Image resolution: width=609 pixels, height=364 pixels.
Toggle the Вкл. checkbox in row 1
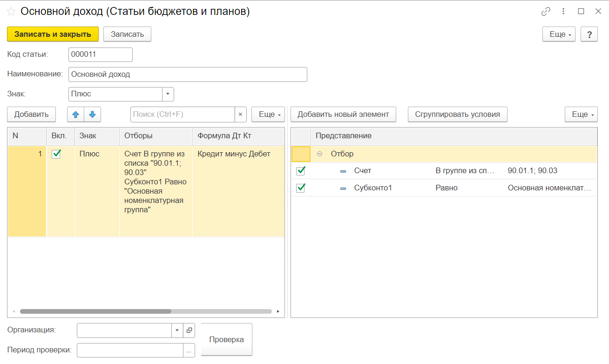(56, 154)
